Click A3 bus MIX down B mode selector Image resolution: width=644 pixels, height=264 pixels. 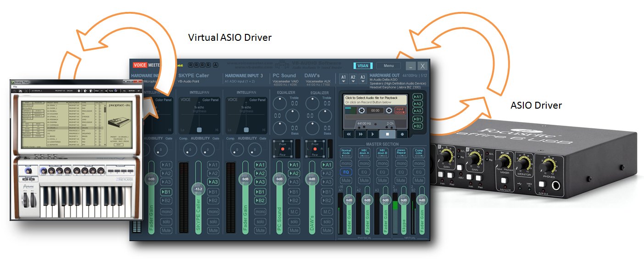point(383,153)
